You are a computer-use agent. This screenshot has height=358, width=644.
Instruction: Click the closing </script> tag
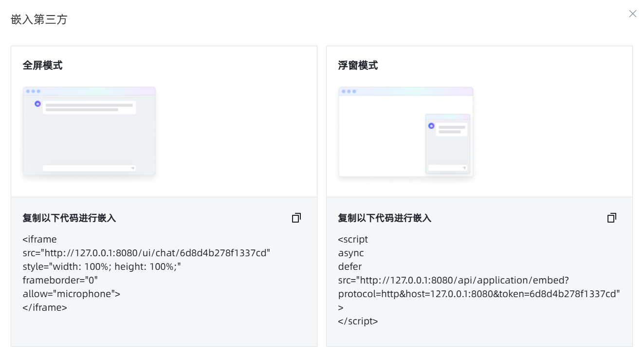pyautogui.click(x=358, y=321)
